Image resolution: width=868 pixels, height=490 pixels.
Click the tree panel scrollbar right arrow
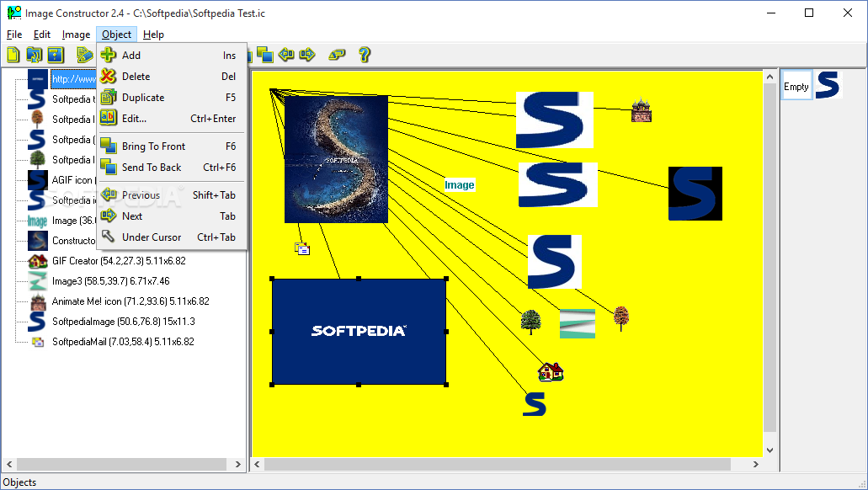pos(238,464)
